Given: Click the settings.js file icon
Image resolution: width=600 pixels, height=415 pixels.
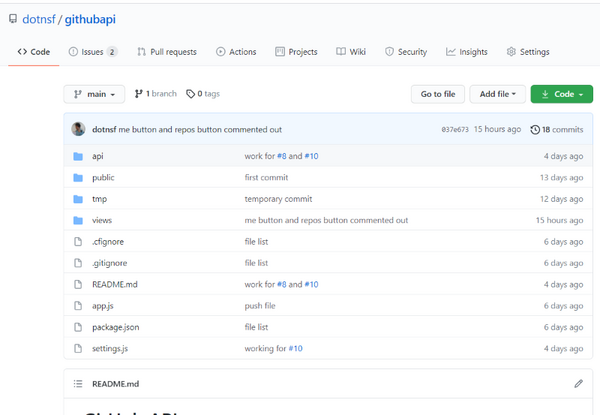Looking at the screenshot, I should (78, 348).
